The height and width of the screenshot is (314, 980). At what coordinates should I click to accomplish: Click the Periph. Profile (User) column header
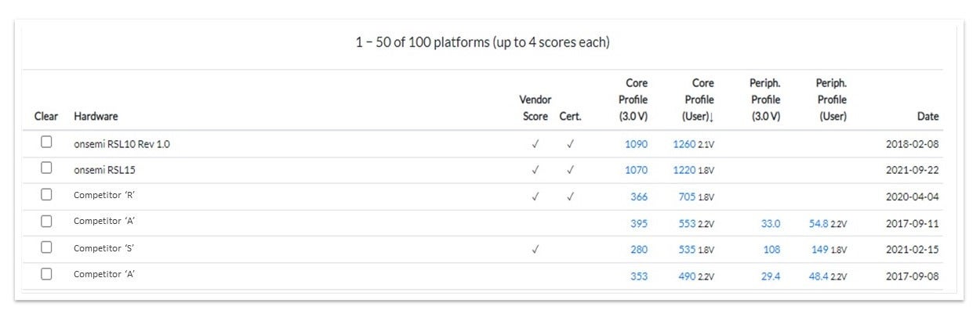[x=831, y=99]
